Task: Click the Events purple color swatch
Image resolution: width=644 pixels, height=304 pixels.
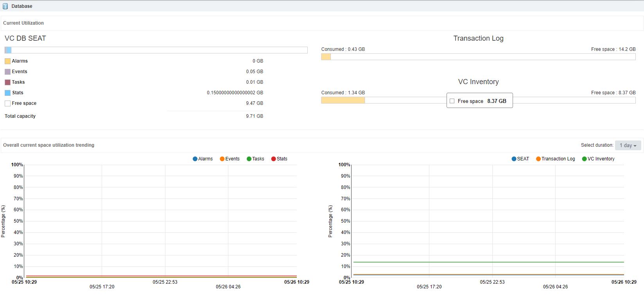Action: tap(7, 72)
